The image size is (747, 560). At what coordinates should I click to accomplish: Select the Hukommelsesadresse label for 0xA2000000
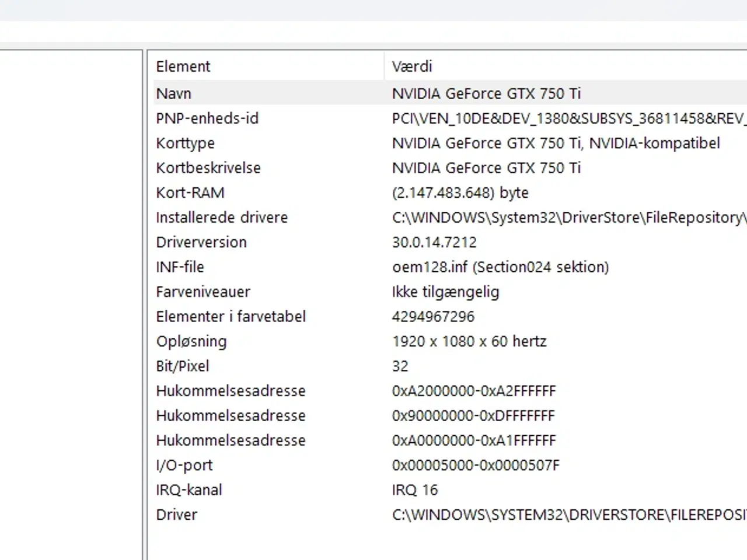click(x=231, y=391)
